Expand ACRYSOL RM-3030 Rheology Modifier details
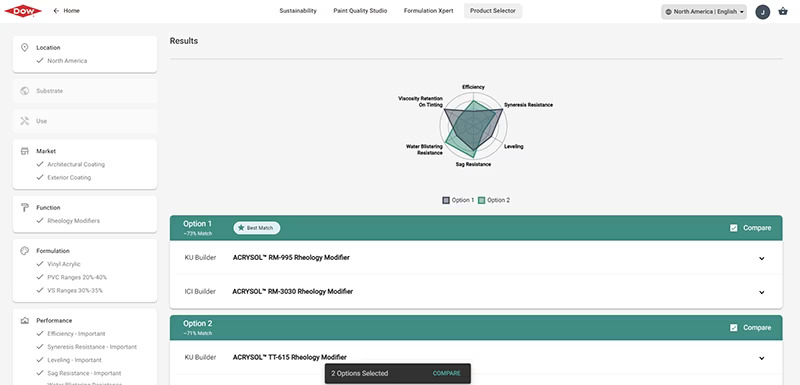Viewport: 800px width, 385px height. 762,292
